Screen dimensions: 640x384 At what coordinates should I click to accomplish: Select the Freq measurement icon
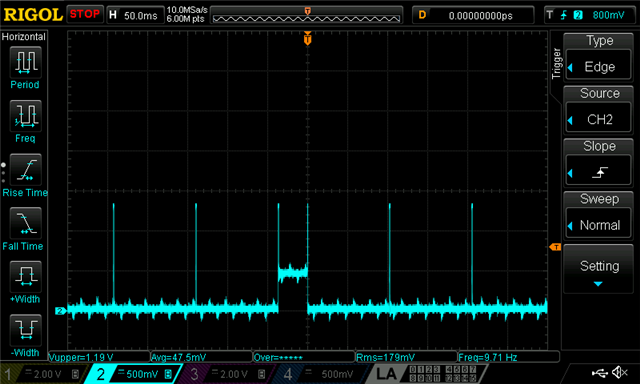click(25, 116)
